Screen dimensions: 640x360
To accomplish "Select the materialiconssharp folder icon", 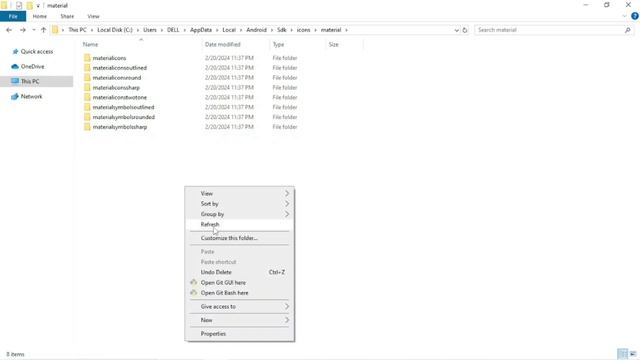I will pos(87,87).
